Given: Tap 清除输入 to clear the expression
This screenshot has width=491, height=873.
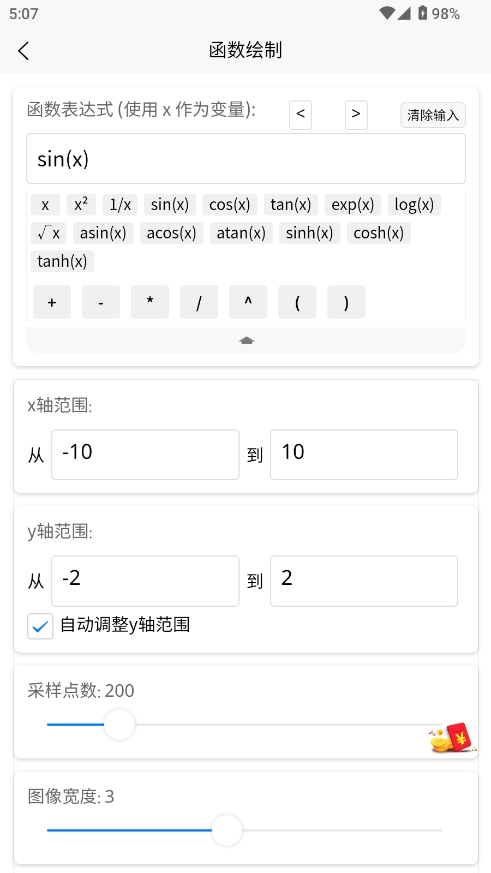Looking at the screenshot, I should click(x=433, y=115).
